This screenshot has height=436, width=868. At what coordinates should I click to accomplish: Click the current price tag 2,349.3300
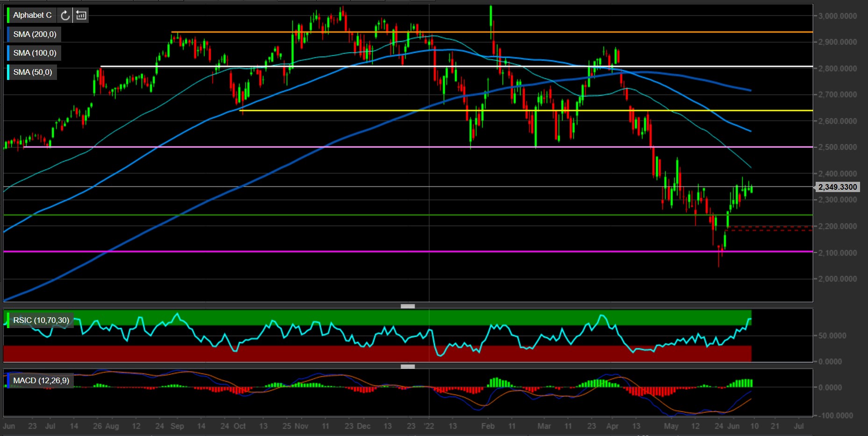coord(838,187)
